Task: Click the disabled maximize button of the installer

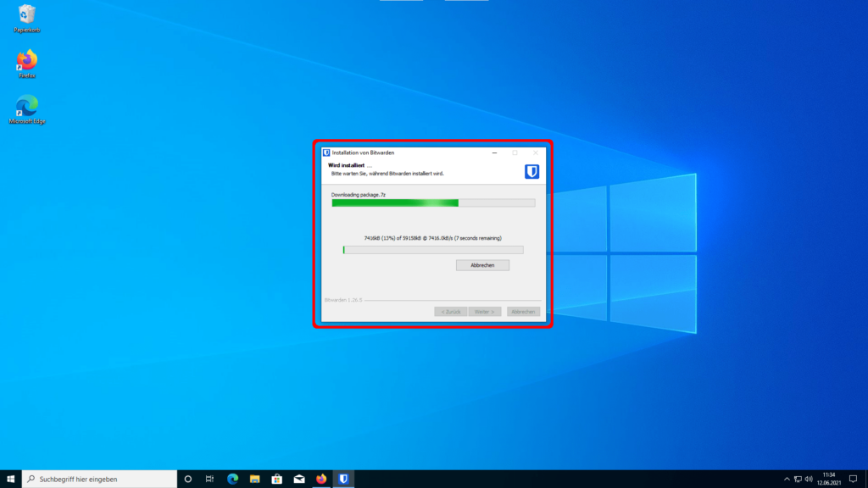Action: pyautogui.click(x=515, y=152)
